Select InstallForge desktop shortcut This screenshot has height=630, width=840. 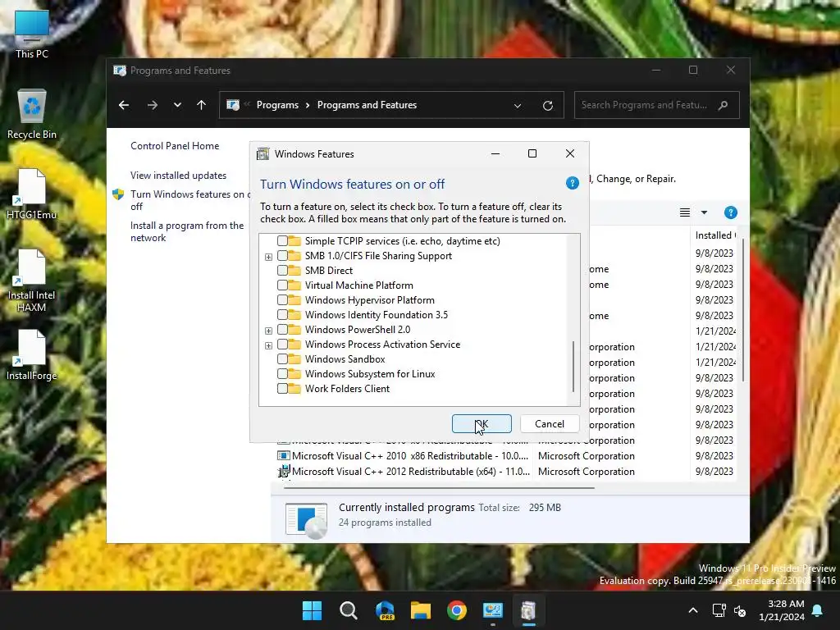pyautogui.click(x=32, y=355)
